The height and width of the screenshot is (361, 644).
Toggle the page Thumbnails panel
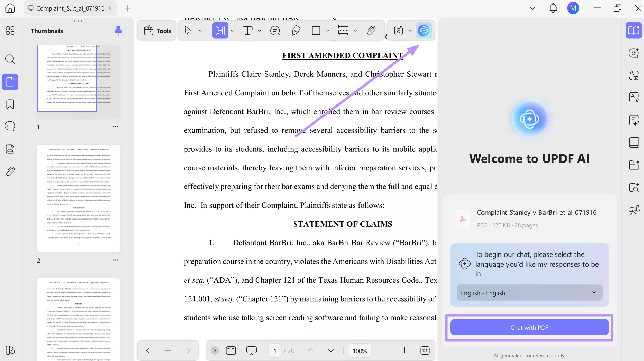[x=10, y=82]
